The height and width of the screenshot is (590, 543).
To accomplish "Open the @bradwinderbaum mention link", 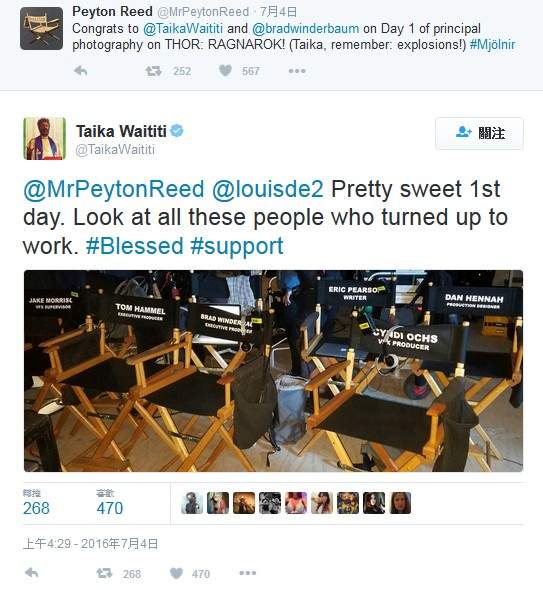I will [305, 29].
